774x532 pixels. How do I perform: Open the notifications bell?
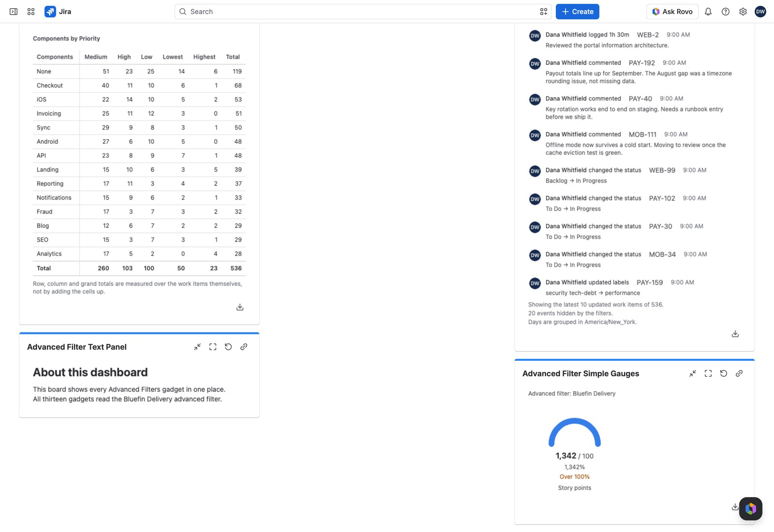[708, 12]
